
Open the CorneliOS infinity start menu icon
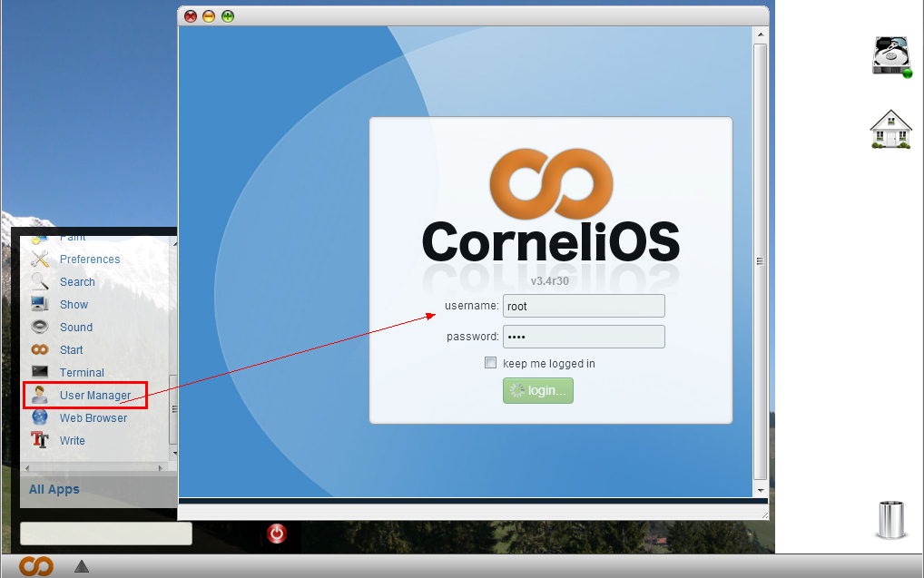tap(36, 566)
